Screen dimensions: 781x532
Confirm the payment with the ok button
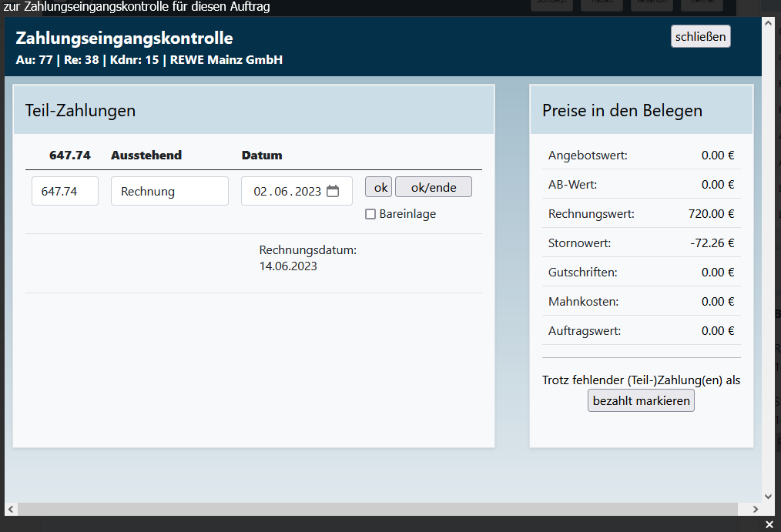(378, 187)
